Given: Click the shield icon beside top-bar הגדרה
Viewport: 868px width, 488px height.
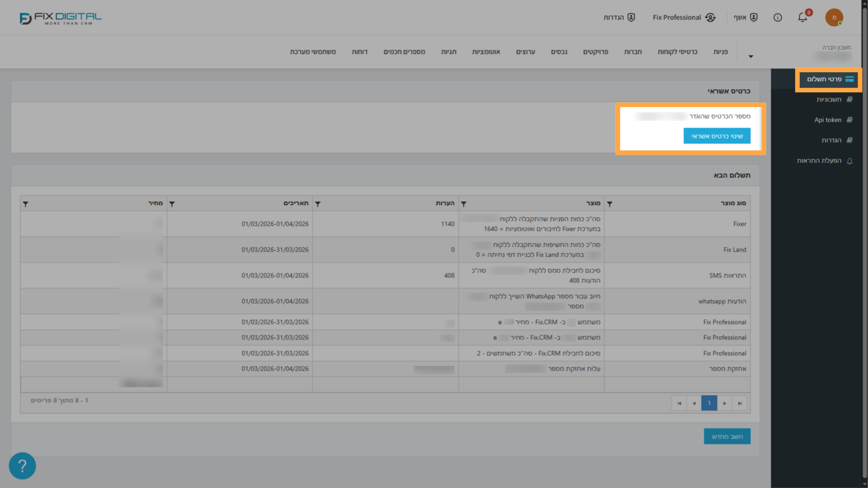Looking at the screenshot, I should 631,17.
